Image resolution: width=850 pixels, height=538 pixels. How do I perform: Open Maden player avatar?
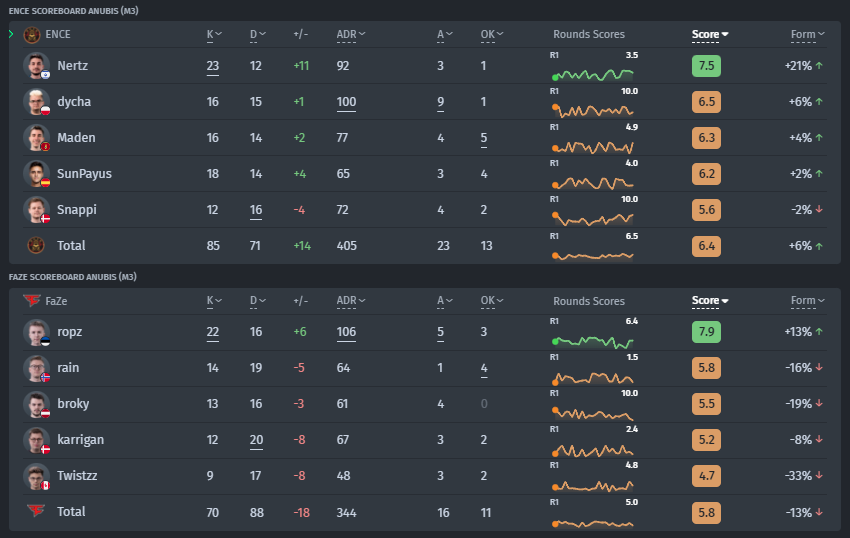pyautogui.click(x=37, y=138)
